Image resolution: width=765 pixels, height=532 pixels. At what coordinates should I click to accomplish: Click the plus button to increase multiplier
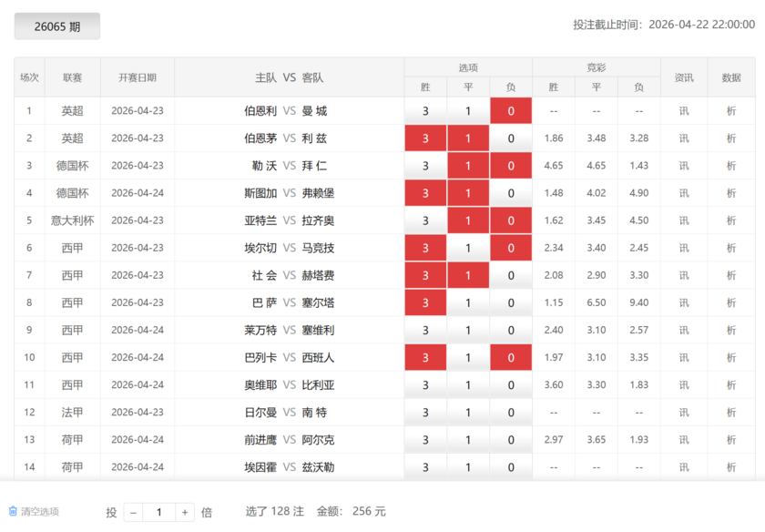186,512
